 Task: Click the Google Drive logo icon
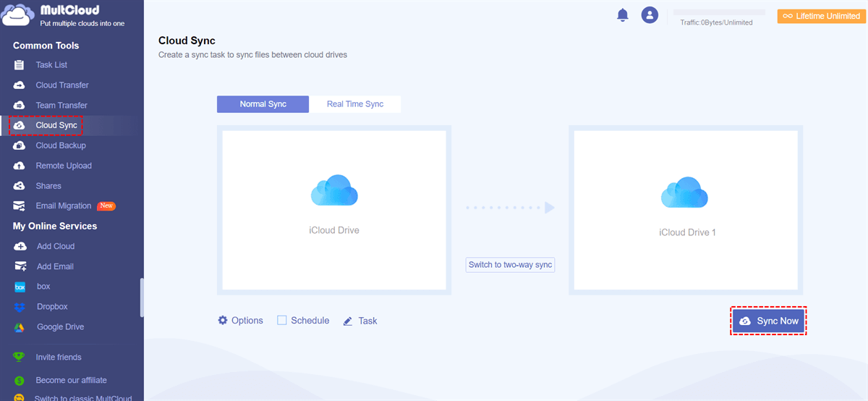coord(21,327)
